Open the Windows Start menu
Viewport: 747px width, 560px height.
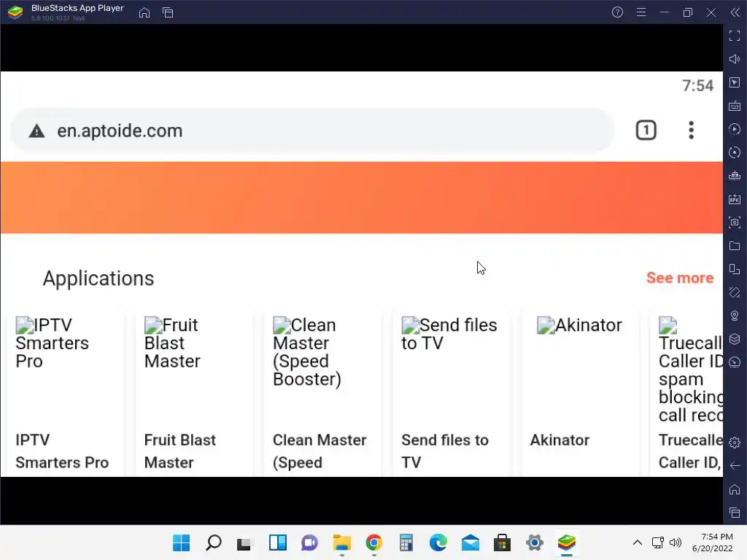(x=181, y=542)
